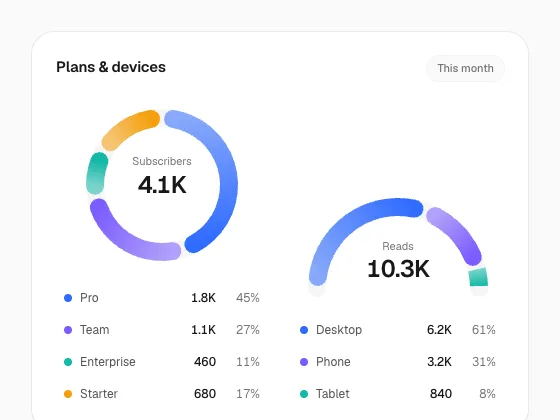Click the "61%" share for Desktop

(484, 330)
